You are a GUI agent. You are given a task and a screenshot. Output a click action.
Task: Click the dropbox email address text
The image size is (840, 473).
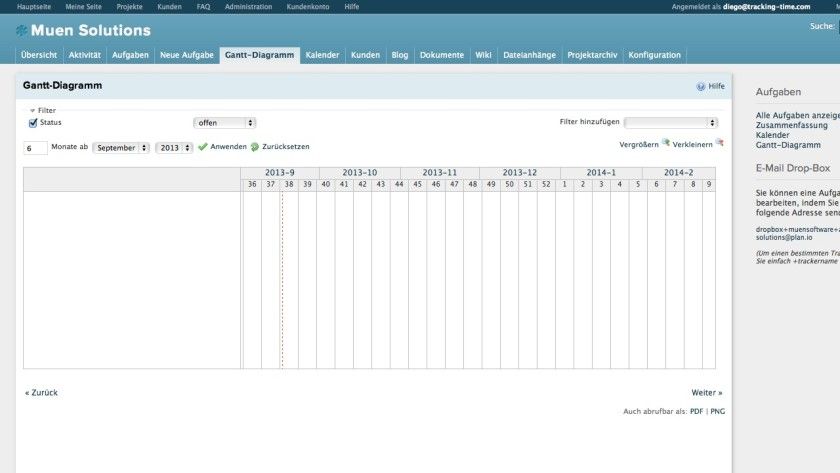coord(798,234)
